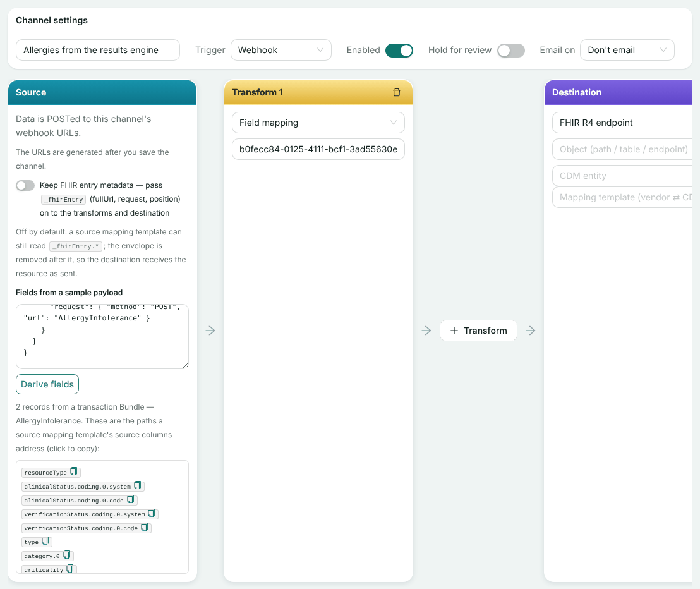The width and height of the screenshot is (700, 589).
Task: Add a new Transform step
Action: pyautogui.click(x=479, y=331)
